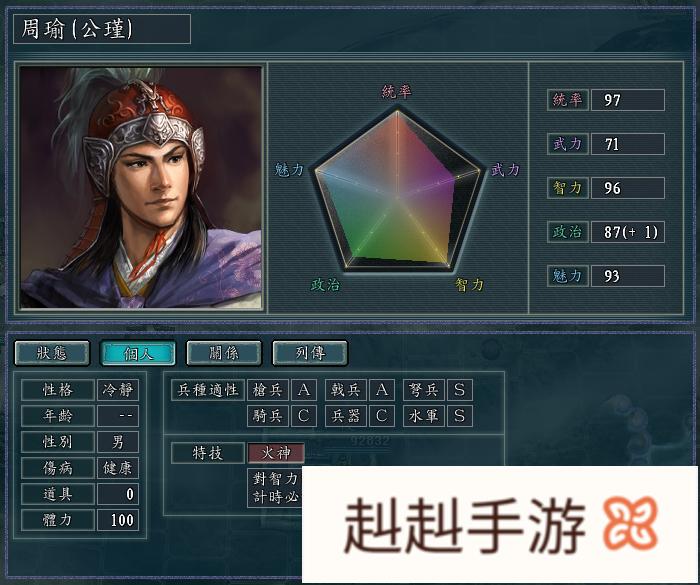Switch to the 狀態 tab
Screen dimensions: 700x585
pos(52,353)
